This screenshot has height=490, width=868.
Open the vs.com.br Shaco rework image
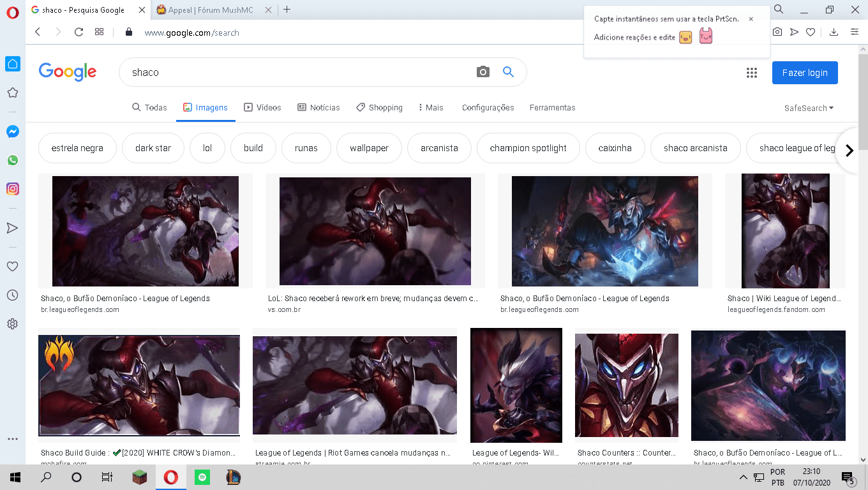375,231
